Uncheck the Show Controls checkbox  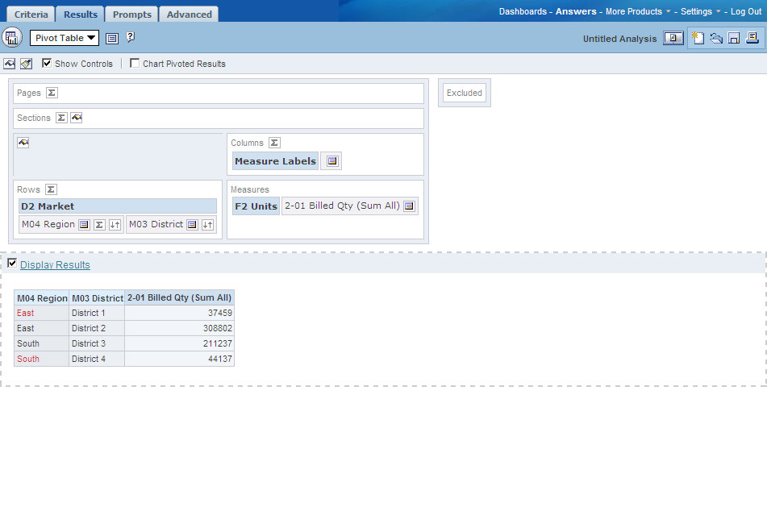tap(46, 64)
